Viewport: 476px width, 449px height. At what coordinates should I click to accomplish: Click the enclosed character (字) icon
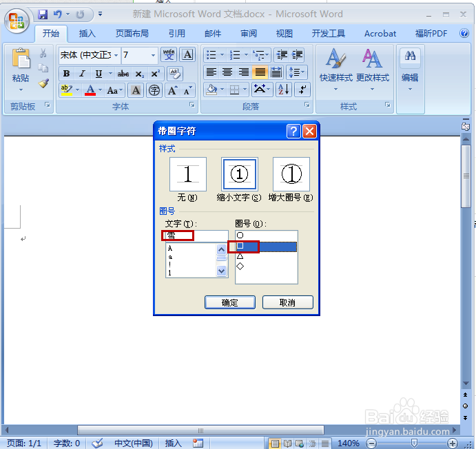[x=154, y=90]
